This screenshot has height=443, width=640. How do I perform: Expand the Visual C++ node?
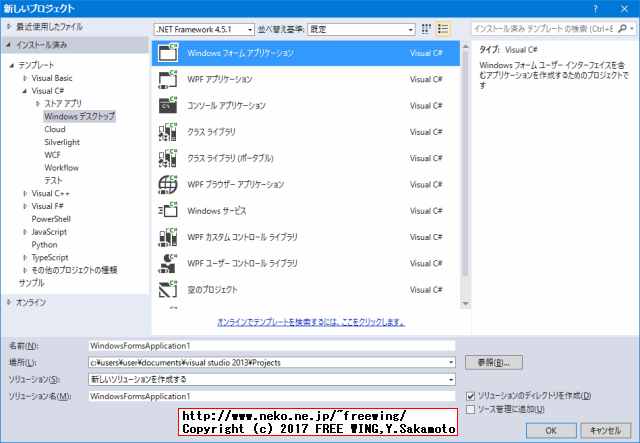point(25,194)
